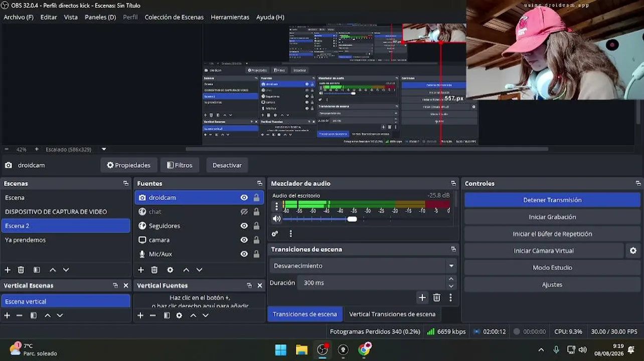This screenshot has height=361, width=644.
Task: Open advanced audio properties gears in the mixer
Action: click(275, 234)
